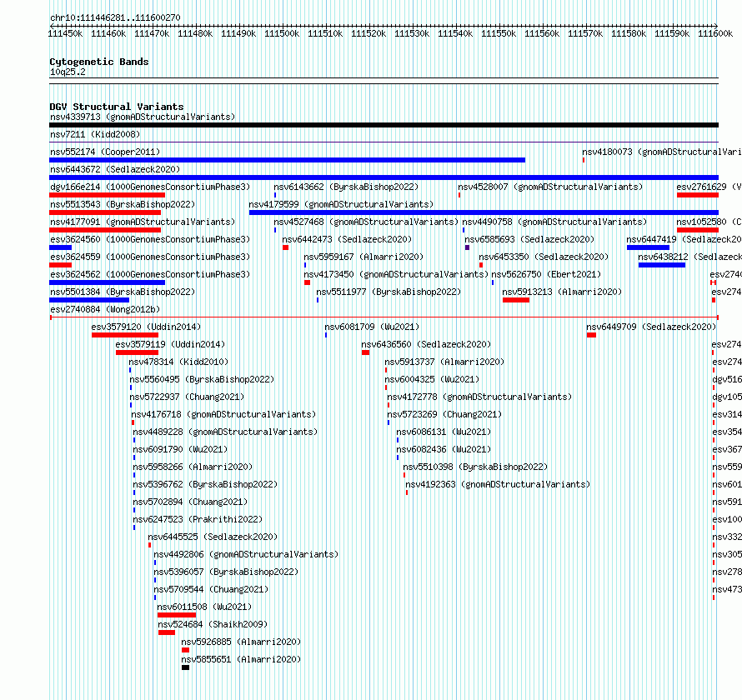Select nsv4173450 gnomAD variant label
The width and height of the screenshot is (742, 700).
396,274
